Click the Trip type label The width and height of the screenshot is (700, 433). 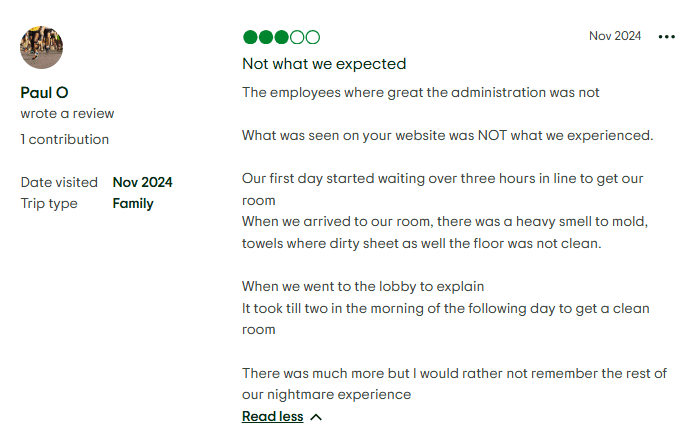pyautogui.click(x=49, y=204)
